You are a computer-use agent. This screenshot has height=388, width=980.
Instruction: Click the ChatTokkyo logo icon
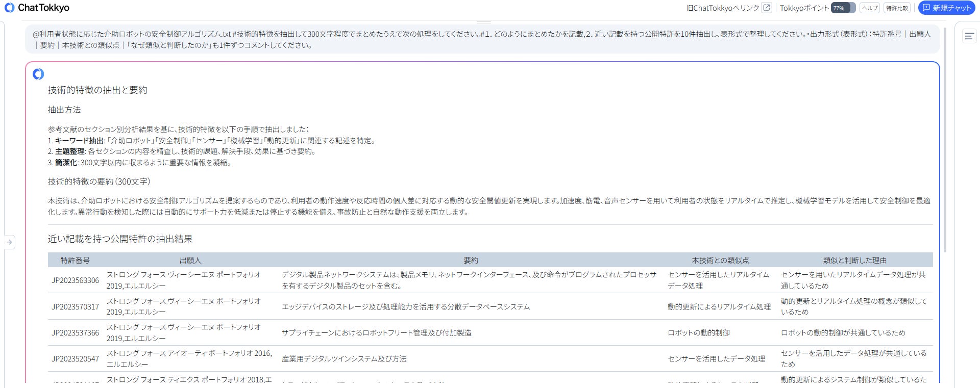pos(9,8)
